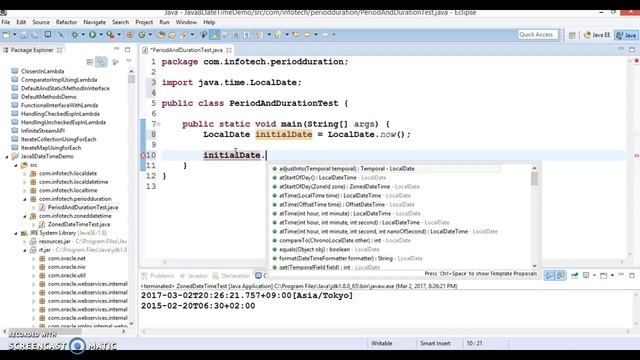The image size is (640, 360).
Task: Switch to the Java perspective
Action: (x=627, y=35)
